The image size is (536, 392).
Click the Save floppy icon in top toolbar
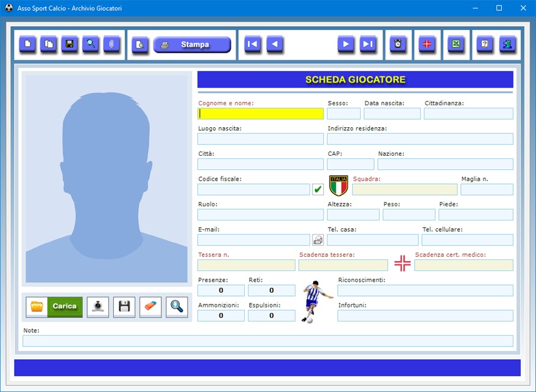click(69, 44)
